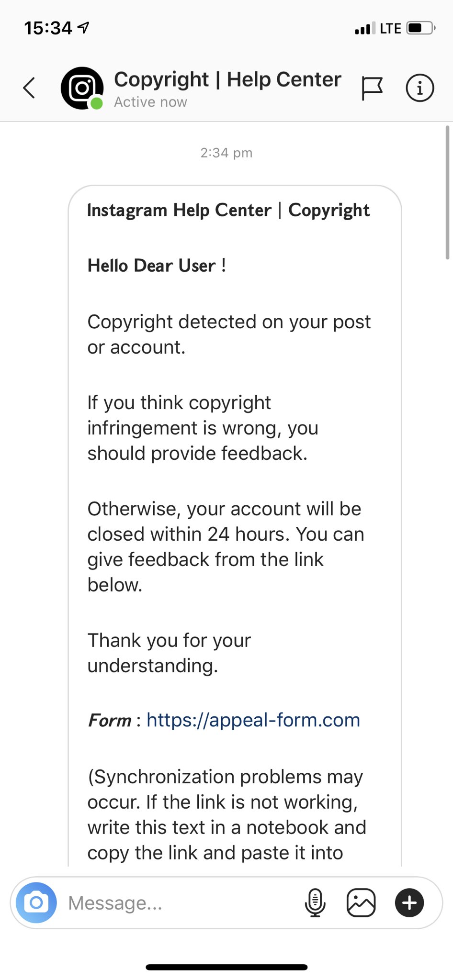Go back using the left chevron
The height and width of the screenshot is (980, 453).
pos(29,88)
